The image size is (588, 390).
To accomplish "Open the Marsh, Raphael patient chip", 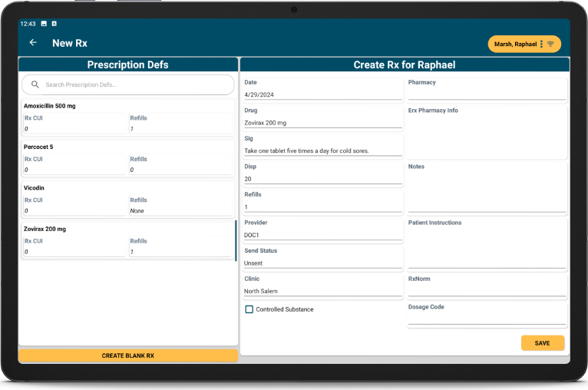I will pos(524,45).
